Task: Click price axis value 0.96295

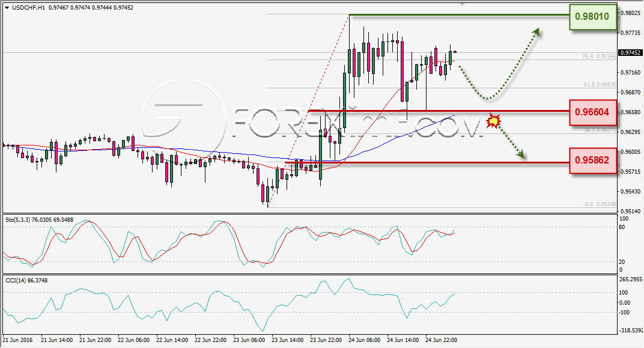Action: click(x=630, y=132)
